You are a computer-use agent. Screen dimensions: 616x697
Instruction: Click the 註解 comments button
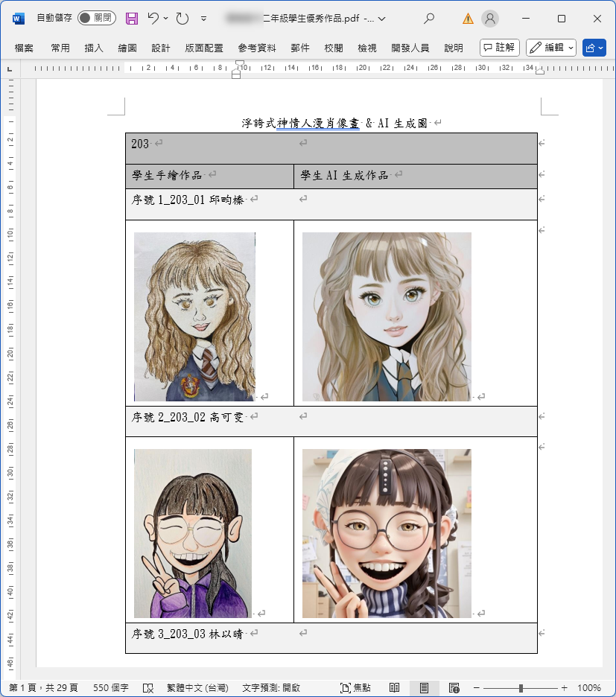(500, 48)
